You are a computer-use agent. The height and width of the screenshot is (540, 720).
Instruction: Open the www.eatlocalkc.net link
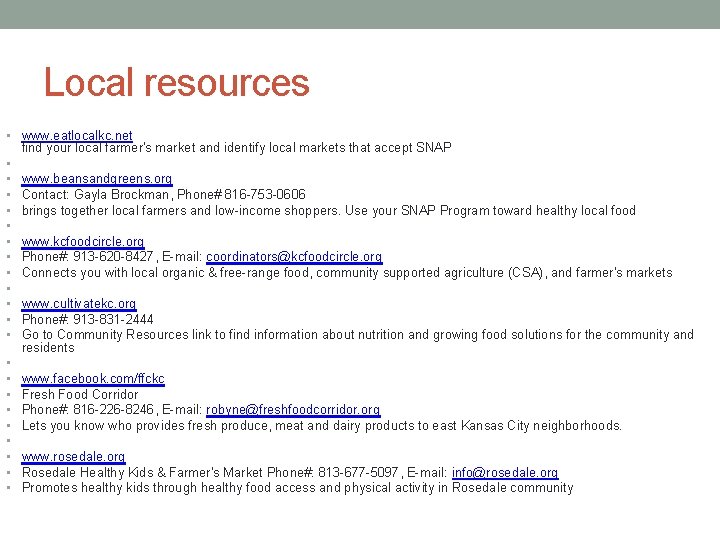(77, 135)
